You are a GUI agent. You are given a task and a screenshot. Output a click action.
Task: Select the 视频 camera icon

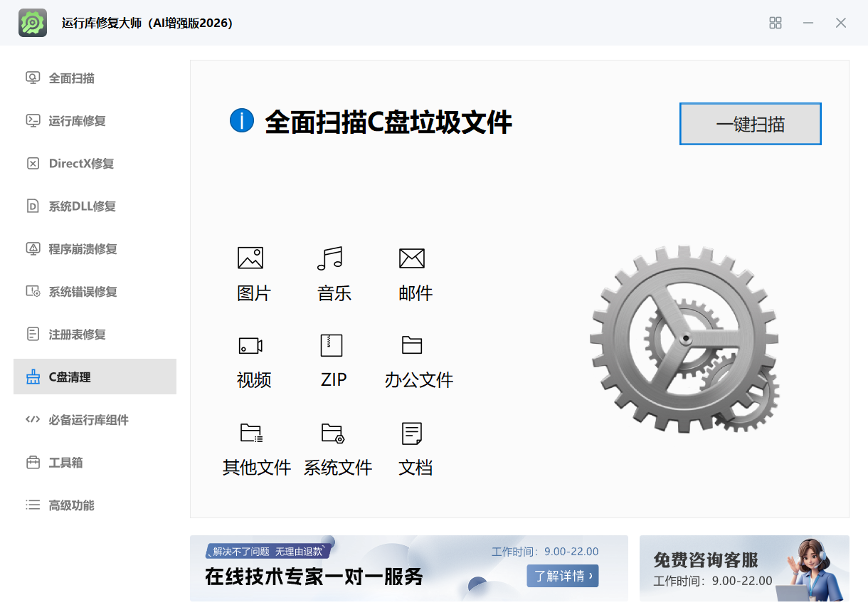pos(250,346)
